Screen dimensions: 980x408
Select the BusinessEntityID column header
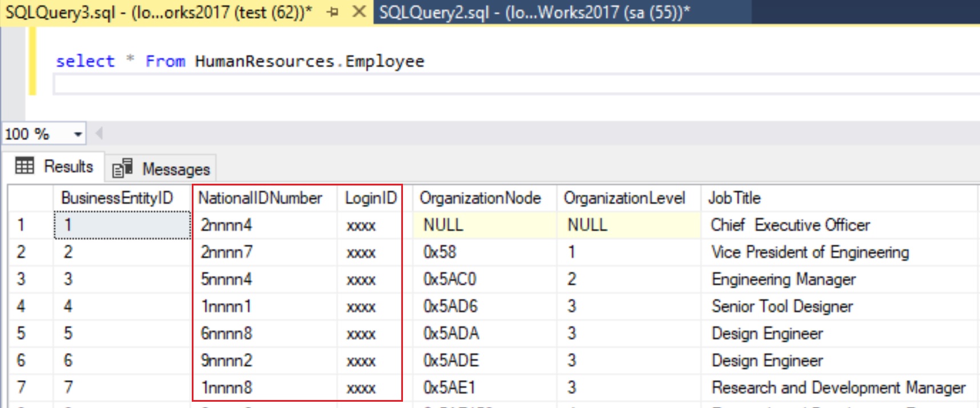click(x=117, y=198)
